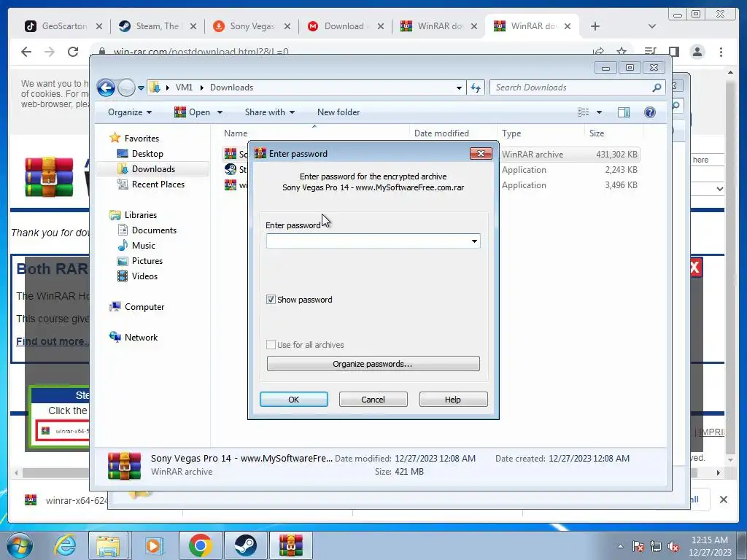Click the Explorer refresh address button

click(x=476, y=87)
